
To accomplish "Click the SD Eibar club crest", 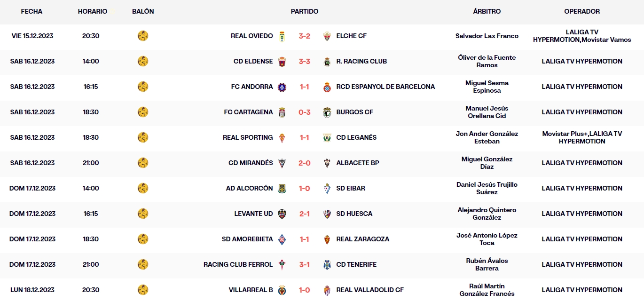I will click(x=328, y=189).
